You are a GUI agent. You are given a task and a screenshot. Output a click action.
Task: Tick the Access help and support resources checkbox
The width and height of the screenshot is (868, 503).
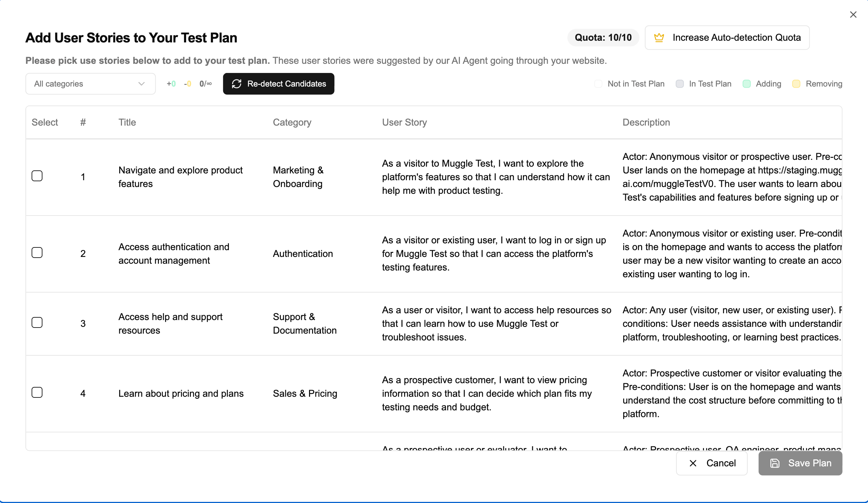[37, 322]
